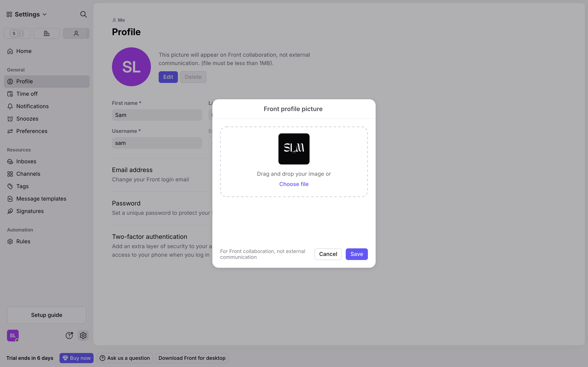Open the company settings building icon tab
588x367 pixels.
pos(47,33)
